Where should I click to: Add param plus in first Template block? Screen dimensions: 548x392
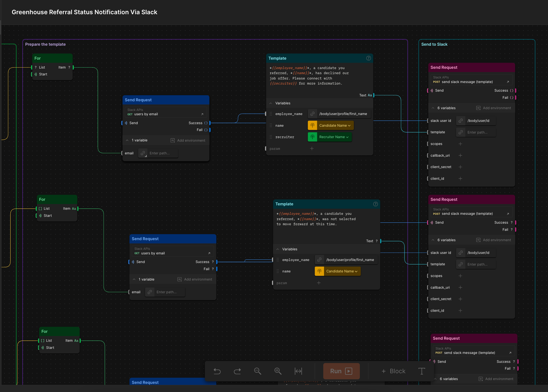[312, 149]
